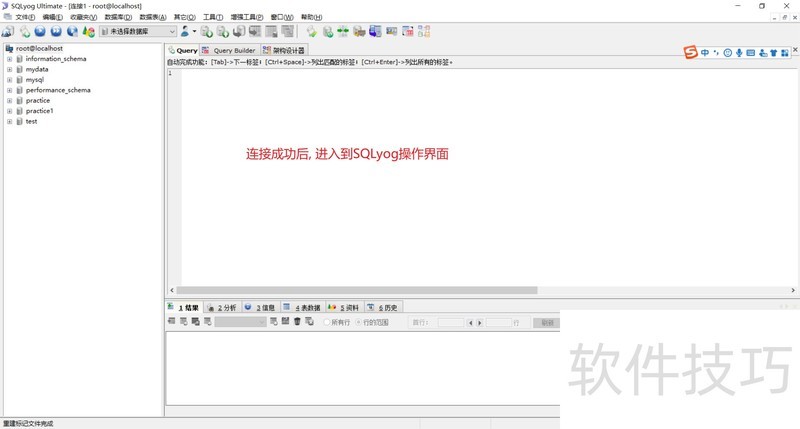Open the Sogou toolbox grid icon

pos(785,53)
